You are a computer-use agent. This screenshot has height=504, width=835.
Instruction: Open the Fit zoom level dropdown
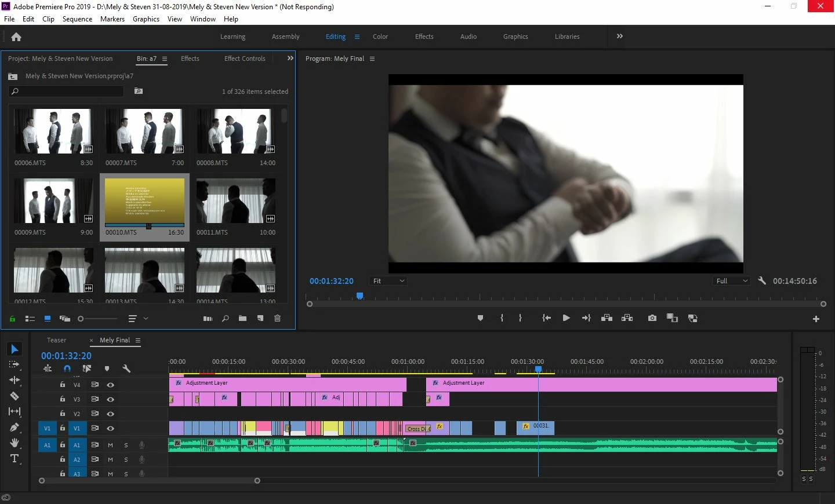click(x=389, y=281)
